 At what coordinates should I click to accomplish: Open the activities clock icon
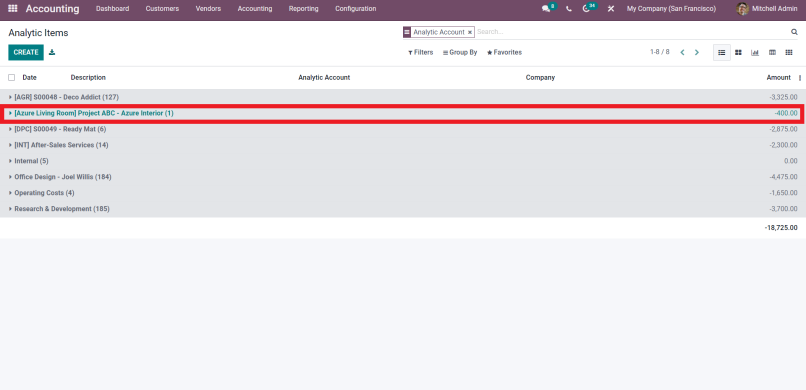point(586,9)
